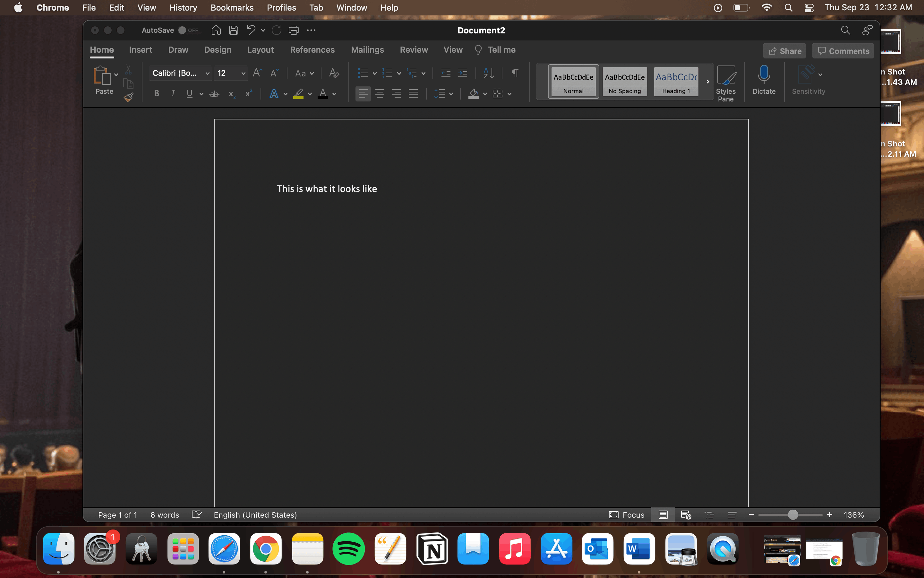924x578 pixels.
Task: Click Decrease Font Size icon
Action: pyautogui.click(x=275, y=73)
